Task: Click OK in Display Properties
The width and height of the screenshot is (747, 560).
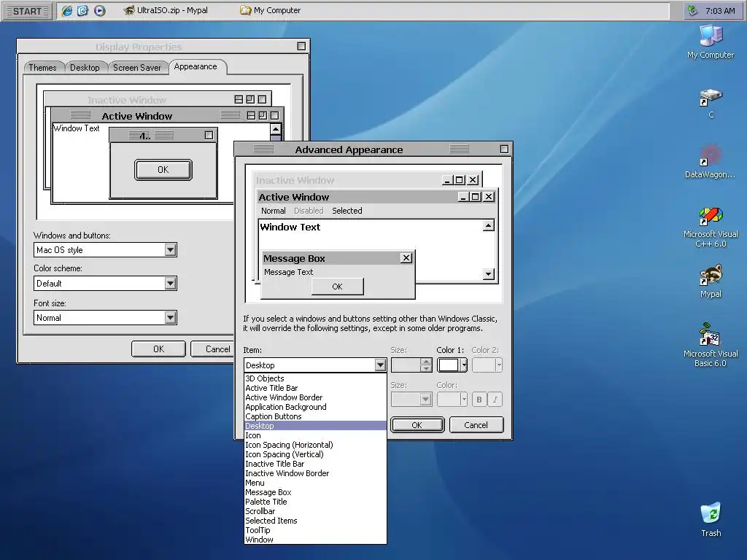Action: click(158, 349)
